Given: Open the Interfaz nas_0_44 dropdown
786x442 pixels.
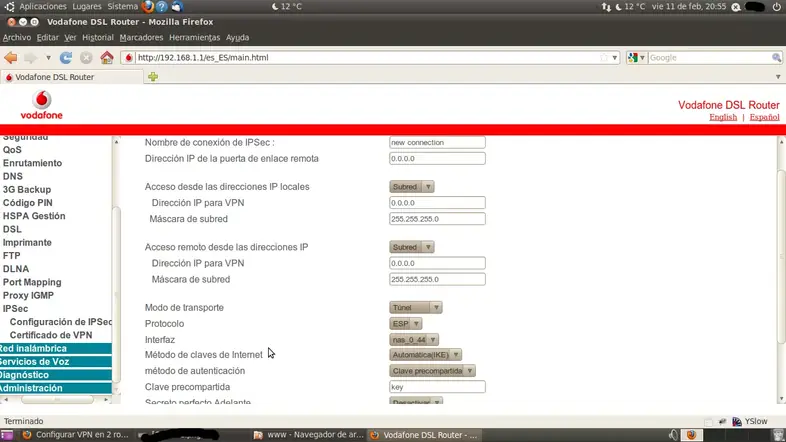Looking at the screenshot, I should pyautogui.click(x=414, y=340).
